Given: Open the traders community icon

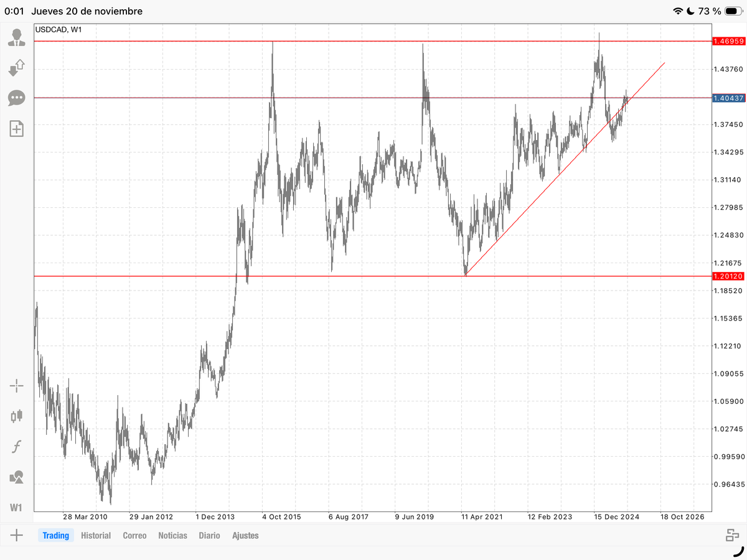Looking at the screenshot, I should [16, 37].
